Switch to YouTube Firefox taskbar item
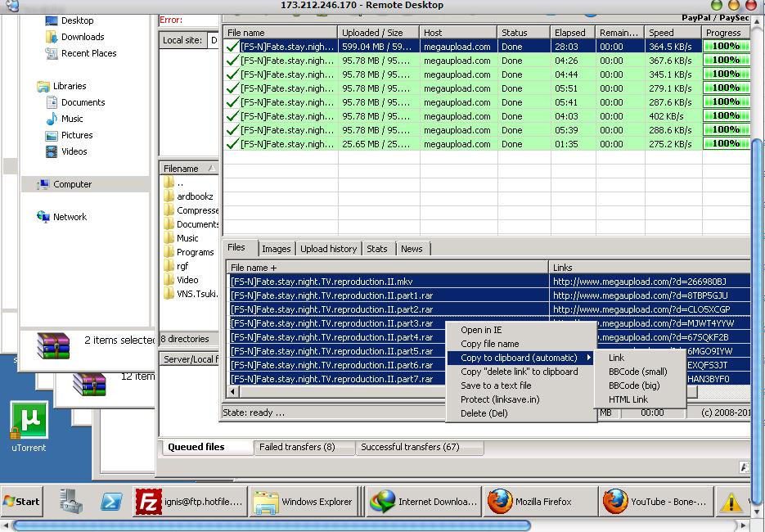This screenshot has height=532, width=765. pos(655,501)
